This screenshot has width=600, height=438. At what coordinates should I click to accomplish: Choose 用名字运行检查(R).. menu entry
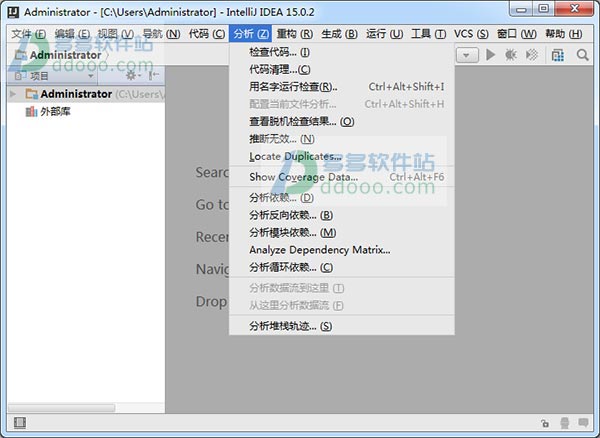(342, 87)
